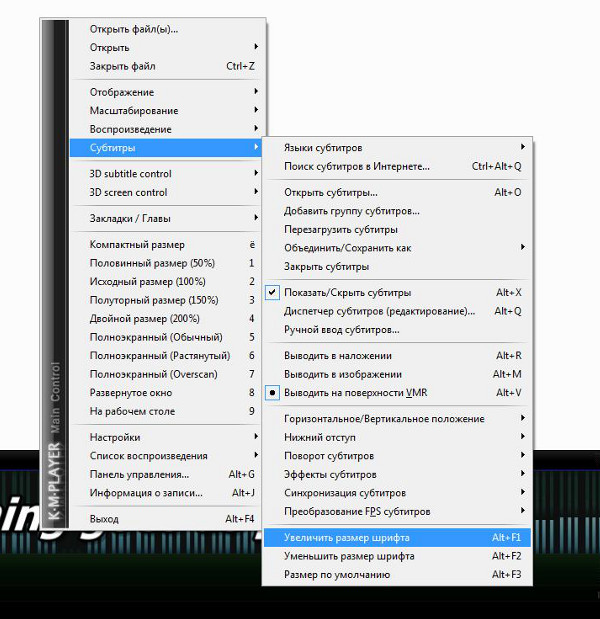The image size is (600, 619).
Task: Click Закрыть субтитры
Action: [397, 266]
